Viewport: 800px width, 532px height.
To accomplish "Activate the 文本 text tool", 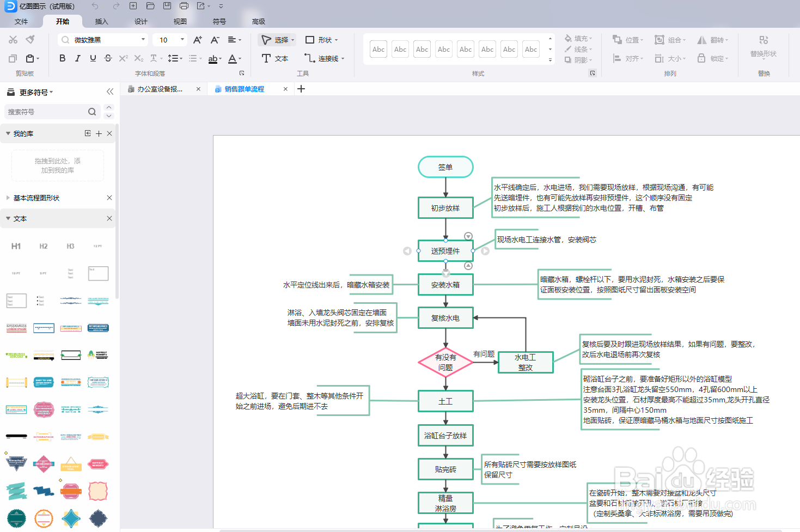I will click(x=275, y=58).
